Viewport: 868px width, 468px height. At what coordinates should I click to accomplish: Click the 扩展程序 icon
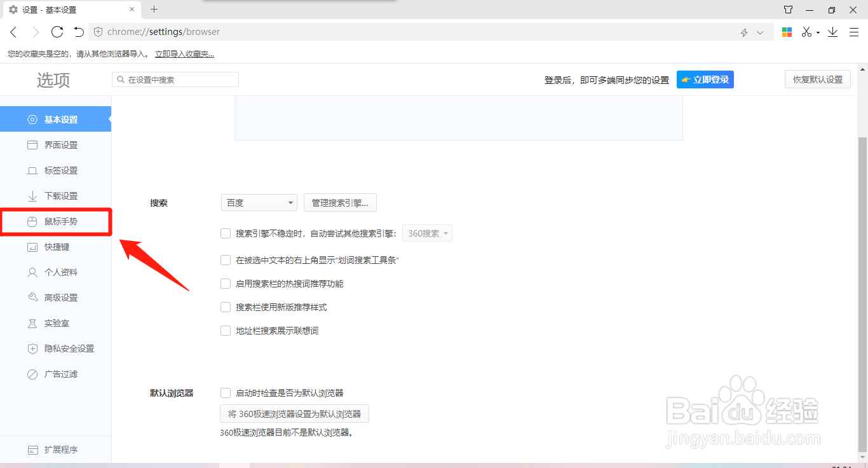(32, 450)
